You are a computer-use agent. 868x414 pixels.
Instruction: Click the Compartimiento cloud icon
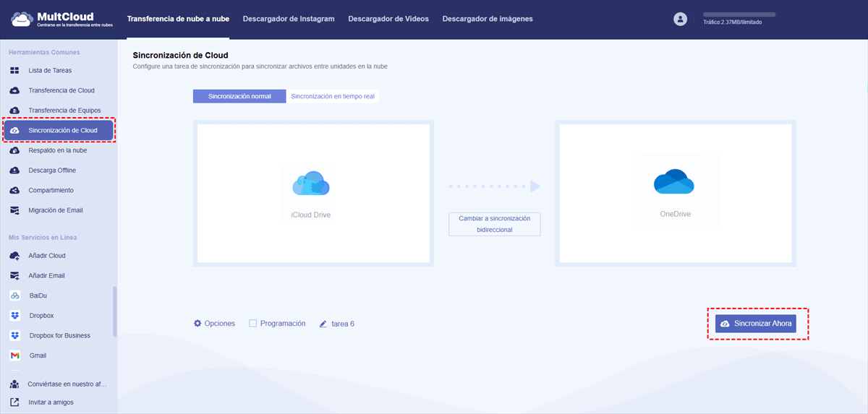14,190
